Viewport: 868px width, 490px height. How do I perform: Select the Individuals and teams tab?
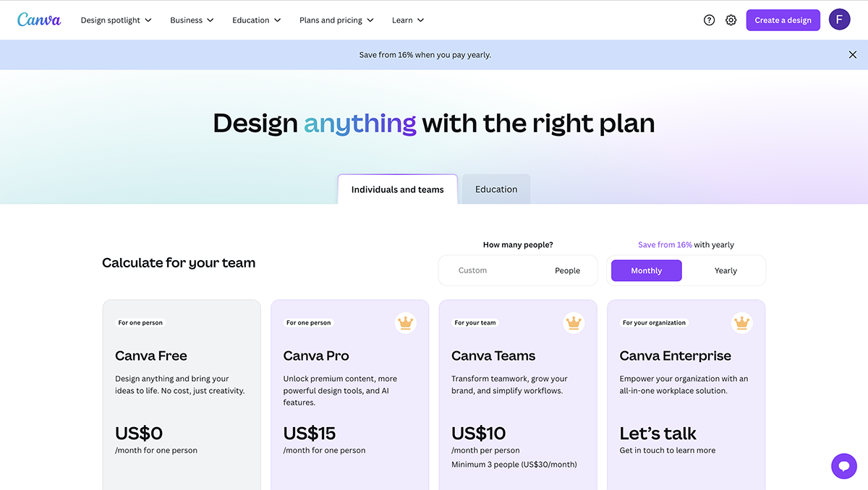coord(397,189)
